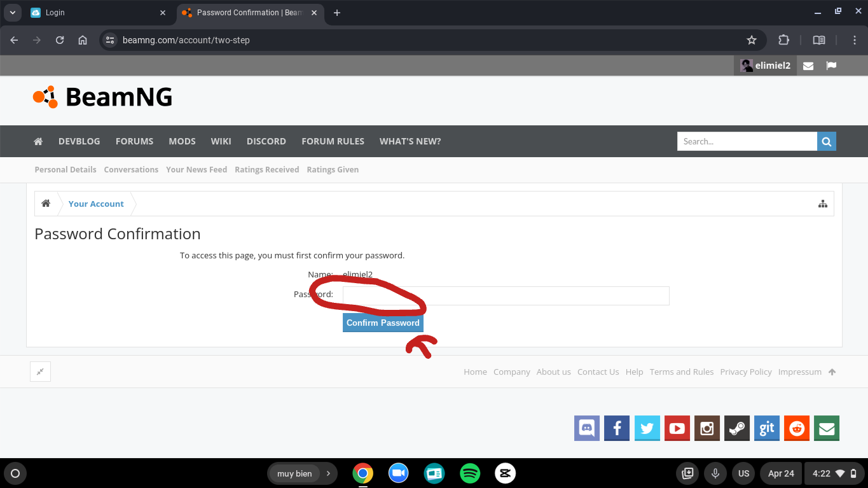Open the Facebook social icon
The image size is (868, 488).
pos(617,428)
